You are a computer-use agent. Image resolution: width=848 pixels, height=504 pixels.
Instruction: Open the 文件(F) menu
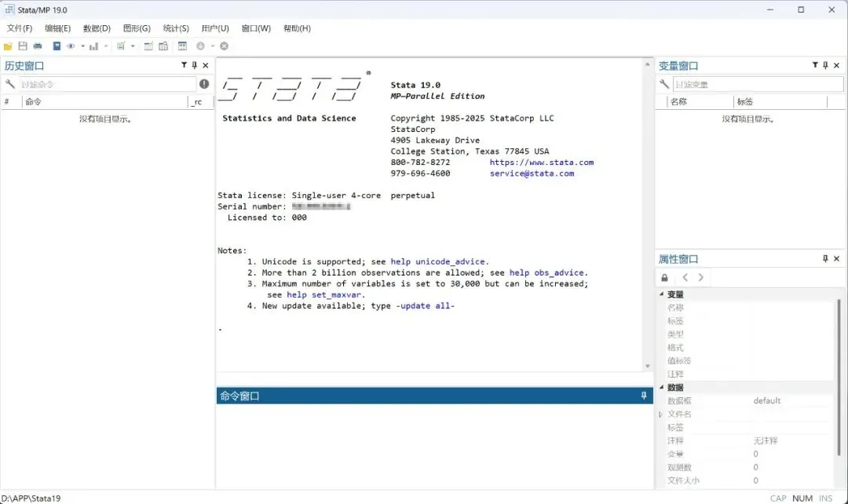coord(20,28)
